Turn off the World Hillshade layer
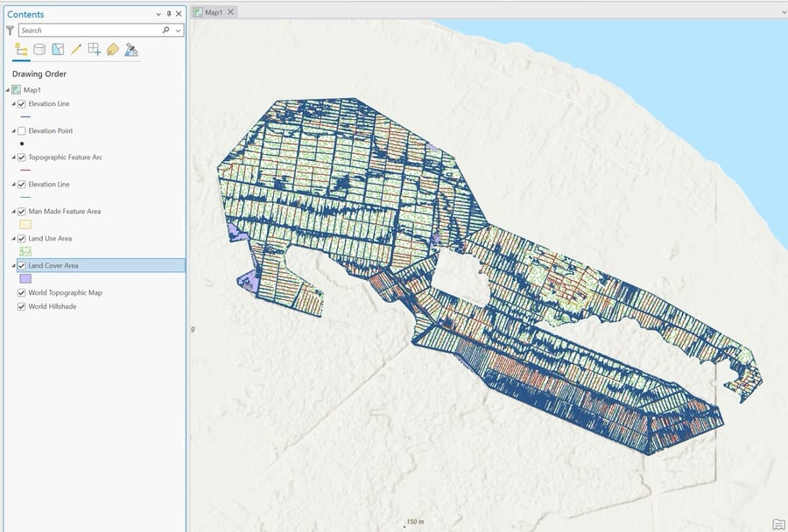The width and height of the screenshot is (788, 532). [22, 307]
